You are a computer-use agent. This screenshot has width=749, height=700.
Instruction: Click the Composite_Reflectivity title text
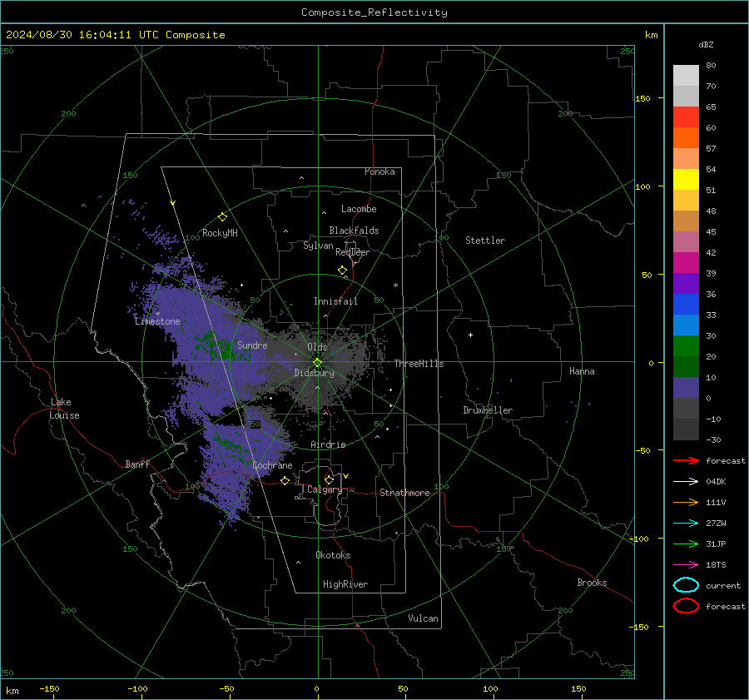374,12
